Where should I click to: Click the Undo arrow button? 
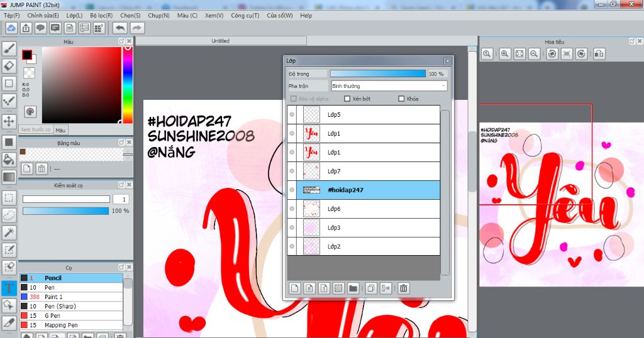[x=120, y=28]
